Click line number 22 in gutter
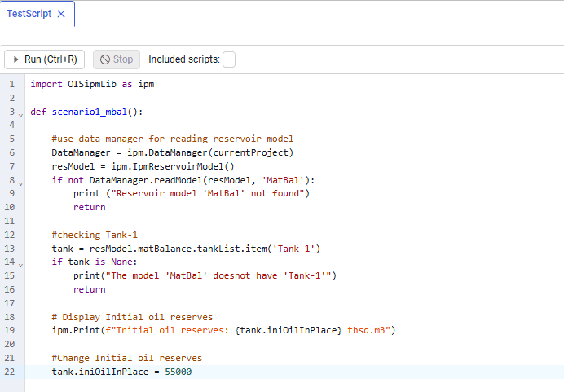The width and height of the screenshot is (564, 392). pyautogui.click(x=10, y=372)
